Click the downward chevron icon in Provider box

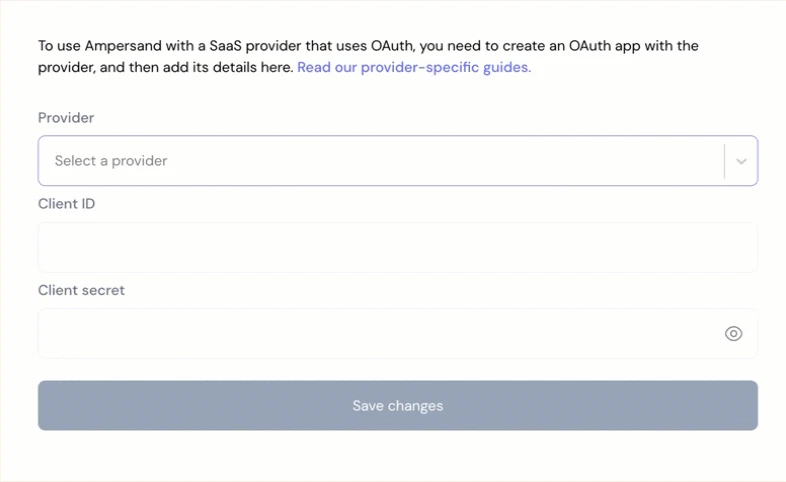pyautogui.click(x=741, y=161)
